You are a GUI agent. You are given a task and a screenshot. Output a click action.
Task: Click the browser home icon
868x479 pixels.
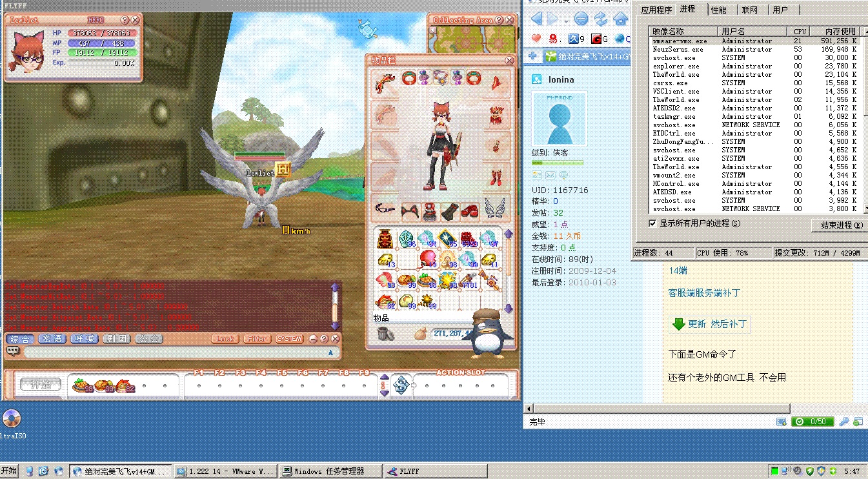coord(620,18)
